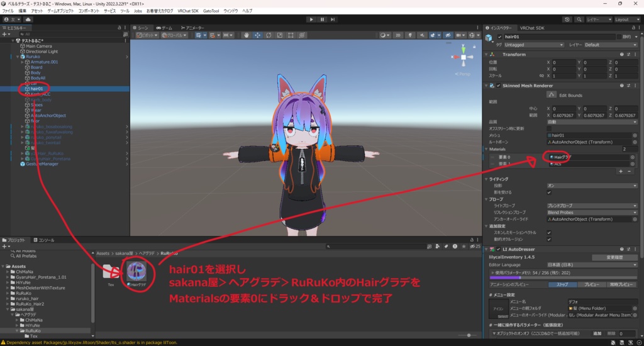
Task: Select AutoAnchorObject in the hierarchy
Action: pyautogui.click(x=48, y=116)
